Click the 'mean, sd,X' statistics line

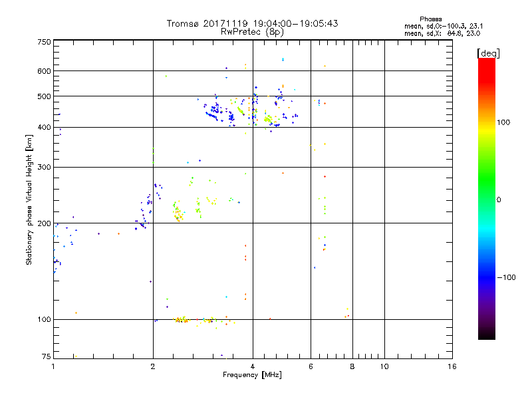click(x=442, y=34)
